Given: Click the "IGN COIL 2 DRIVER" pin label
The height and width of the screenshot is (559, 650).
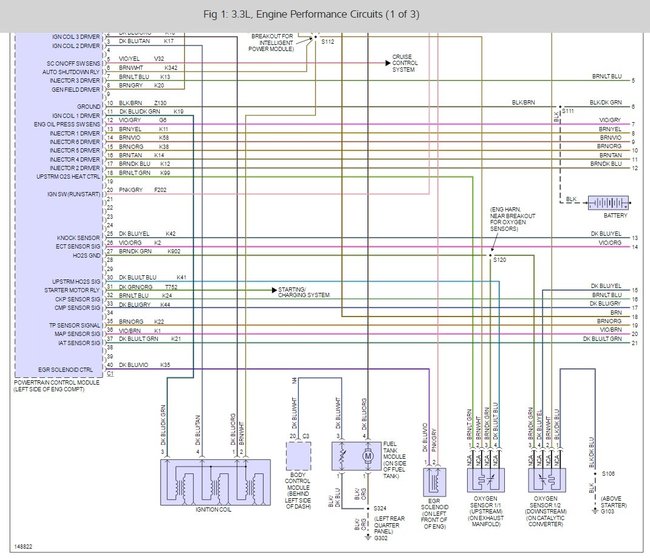Looking at the screenshot, I should [x=76, y=46].
